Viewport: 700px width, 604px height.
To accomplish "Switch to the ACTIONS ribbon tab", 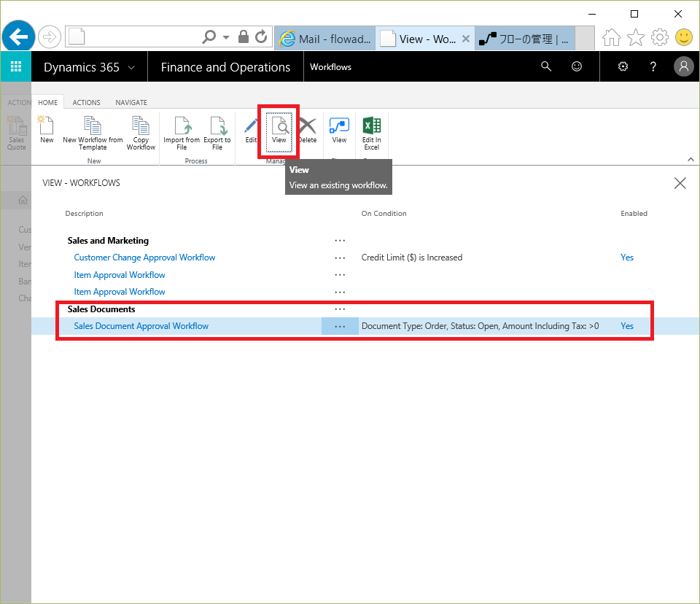I will [87, 102].
